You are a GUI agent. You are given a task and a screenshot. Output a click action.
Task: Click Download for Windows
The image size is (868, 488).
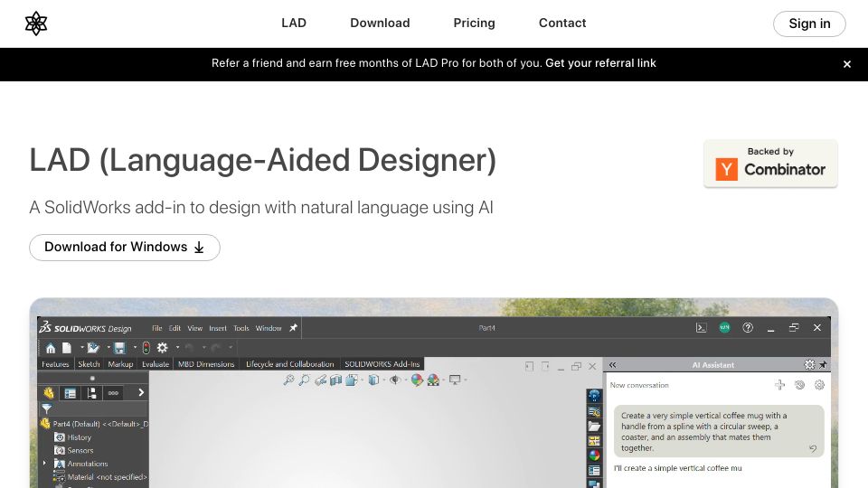pos(125,248)
